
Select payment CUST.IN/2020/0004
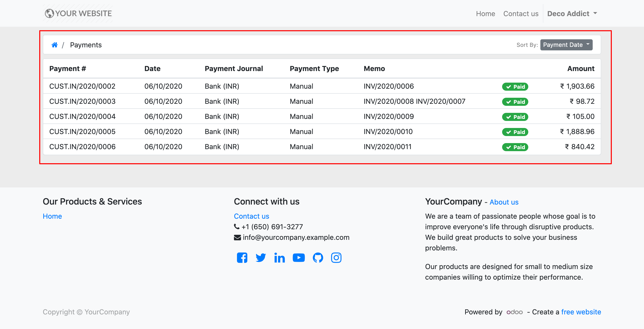point(82,116)
